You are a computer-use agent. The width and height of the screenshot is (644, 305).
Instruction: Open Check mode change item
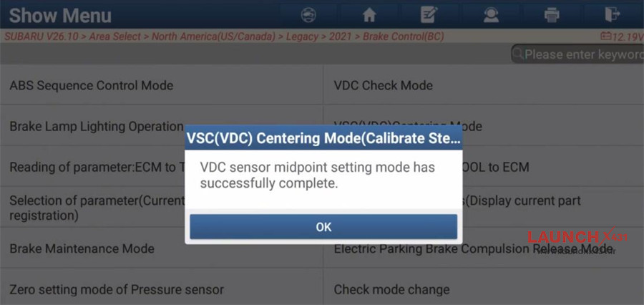[x=391, y=290]
